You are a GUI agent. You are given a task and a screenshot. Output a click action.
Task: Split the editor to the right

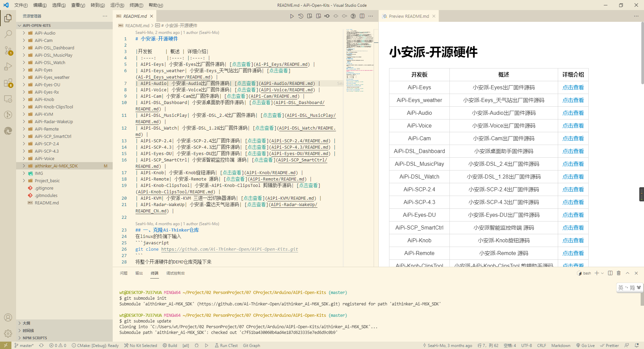(362, 16)
